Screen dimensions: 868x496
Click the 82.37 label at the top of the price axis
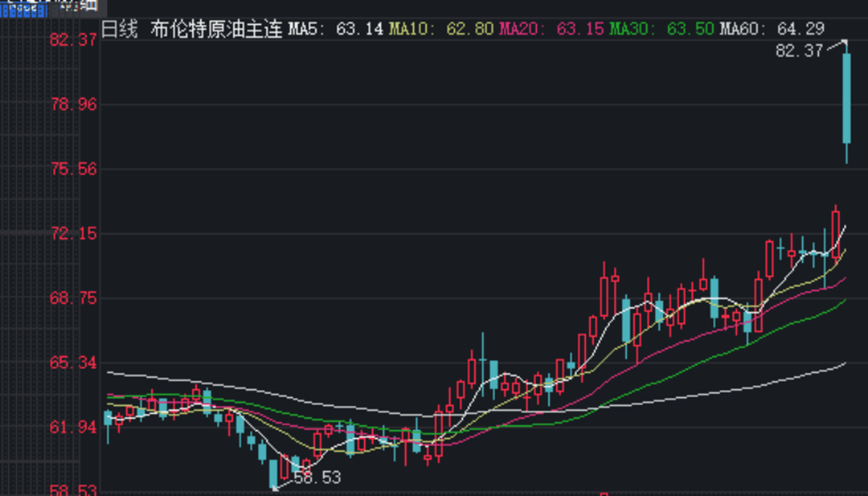(73, 40)
